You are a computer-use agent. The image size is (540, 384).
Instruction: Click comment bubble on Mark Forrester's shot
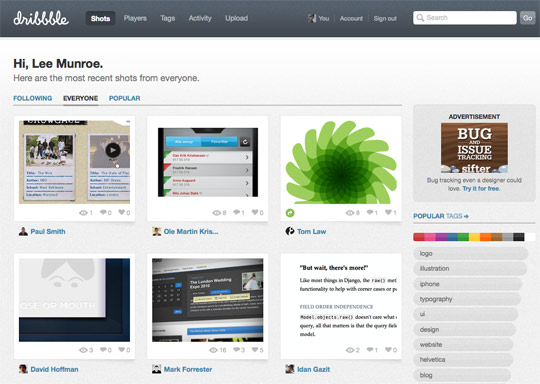click(236, 350)
